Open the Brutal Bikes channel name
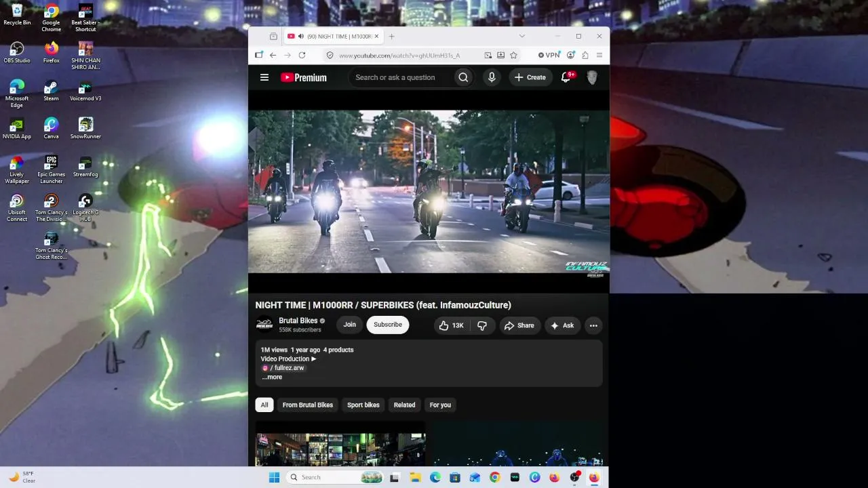 pyautogui.click(x=298, y=321)
